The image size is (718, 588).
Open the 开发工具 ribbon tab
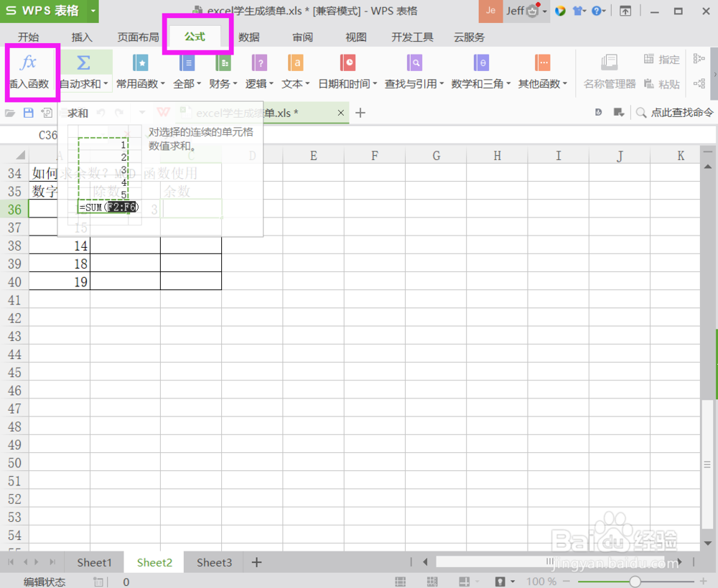(412, 37)
